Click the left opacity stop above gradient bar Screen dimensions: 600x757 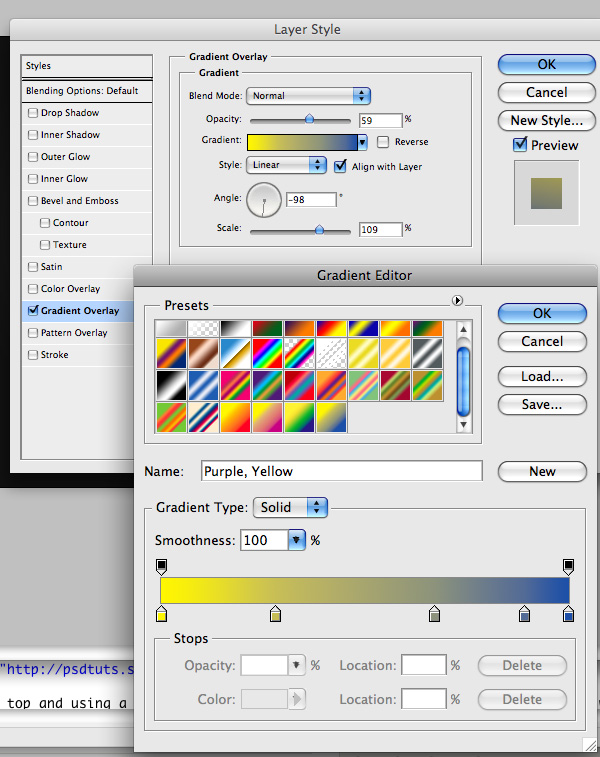coord(161,567)
